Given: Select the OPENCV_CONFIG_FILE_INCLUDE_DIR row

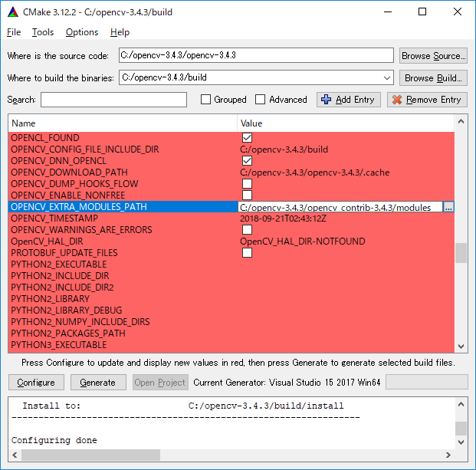Looking at the screenshot, I should coord(231,150).
